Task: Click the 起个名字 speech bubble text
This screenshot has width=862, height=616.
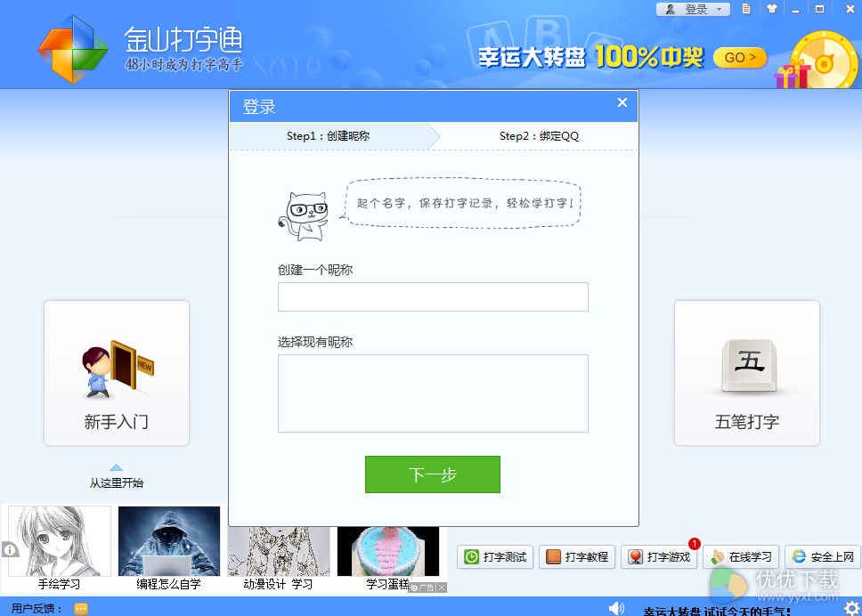Action: [x=465, y=203]
